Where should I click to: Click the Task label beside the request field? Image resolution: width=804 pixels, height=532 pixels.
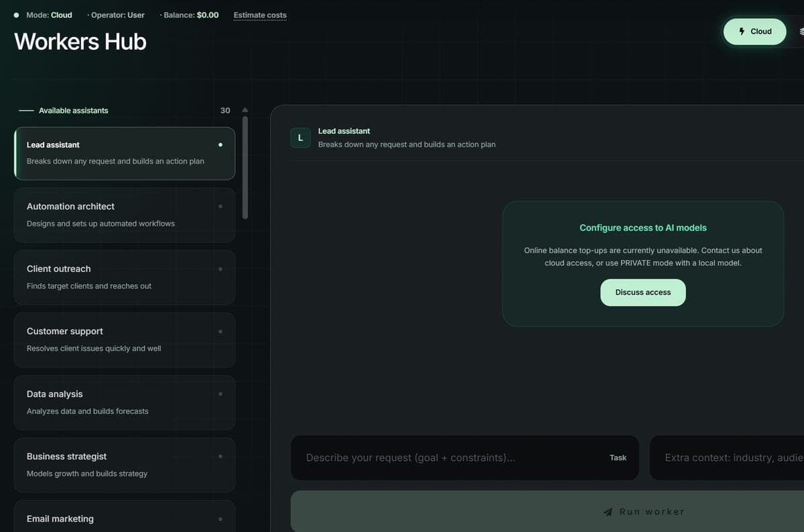pos(618,458)
